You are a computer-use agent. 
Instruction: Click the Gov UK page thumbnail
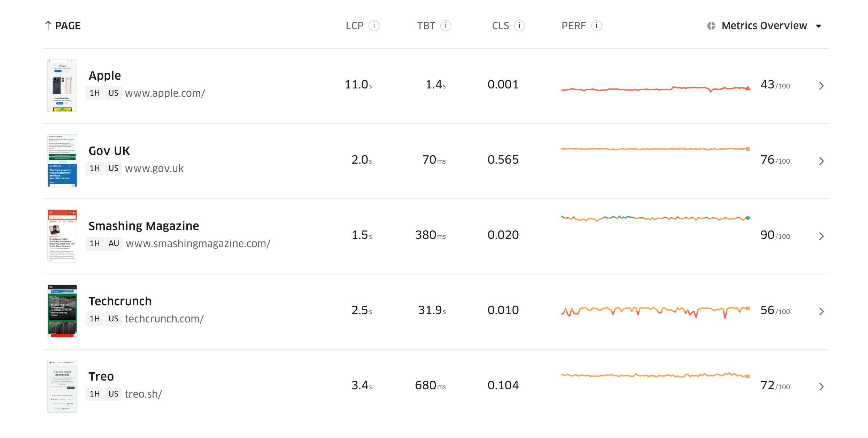click(x=62, y=161)
